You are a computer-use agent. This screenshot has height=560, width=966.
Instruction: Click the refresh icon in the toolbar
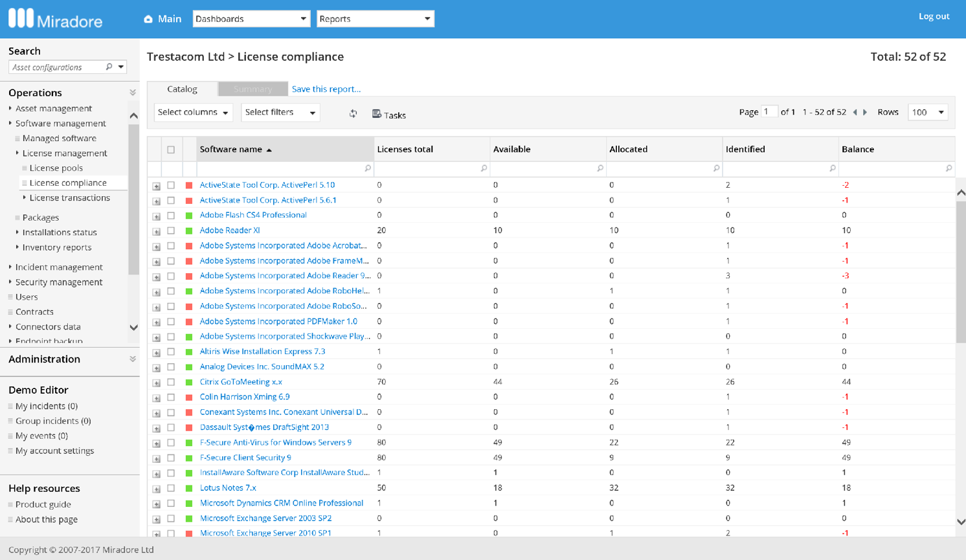353,113
